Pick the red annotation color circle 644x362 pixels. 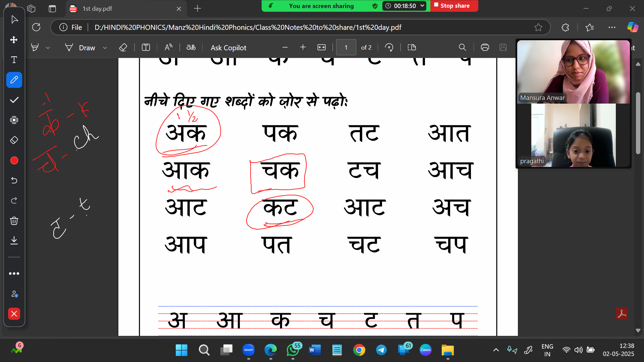(x=14, y=161)
